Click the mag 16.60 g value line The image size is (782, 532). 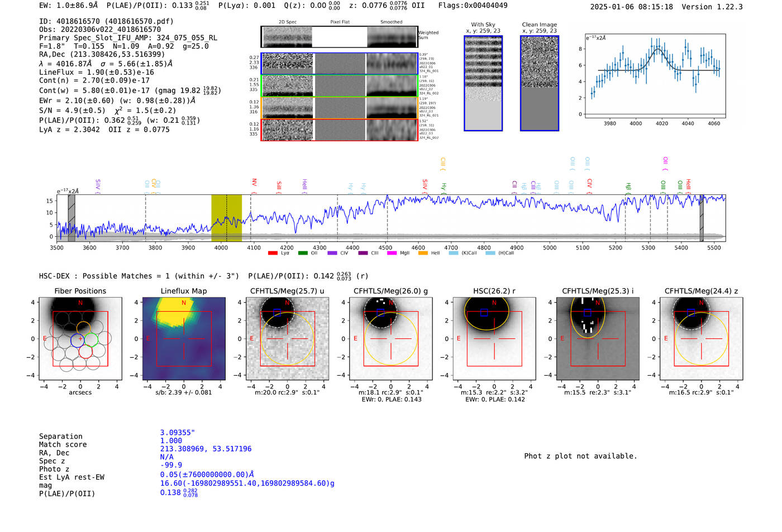[247, 483]
